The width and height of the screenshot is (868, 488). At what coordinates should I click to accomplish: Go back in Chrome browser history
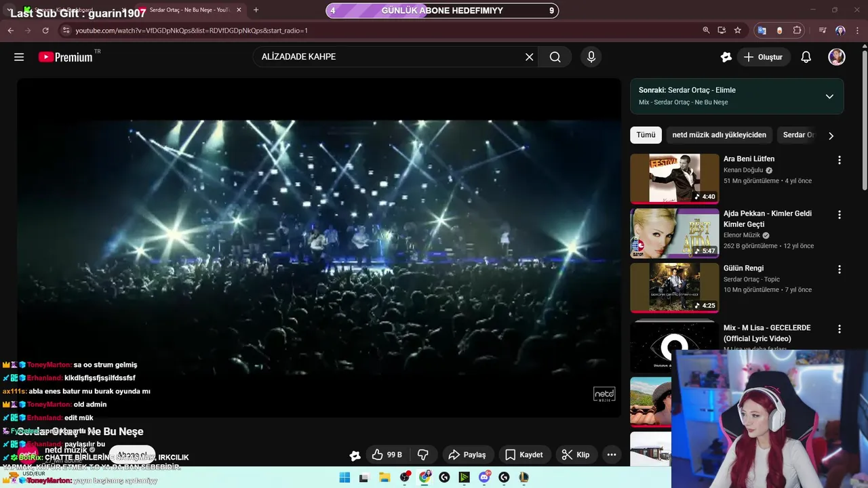[11, 30]
